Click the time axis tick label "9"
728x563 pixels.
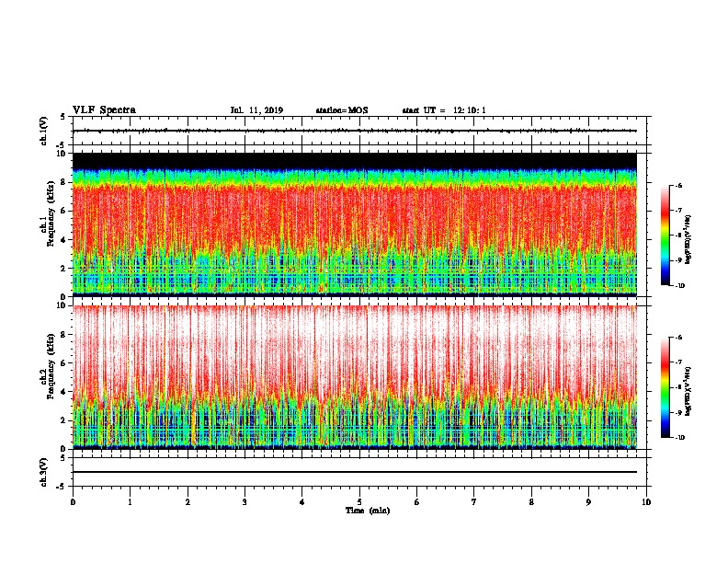point(588,501)
